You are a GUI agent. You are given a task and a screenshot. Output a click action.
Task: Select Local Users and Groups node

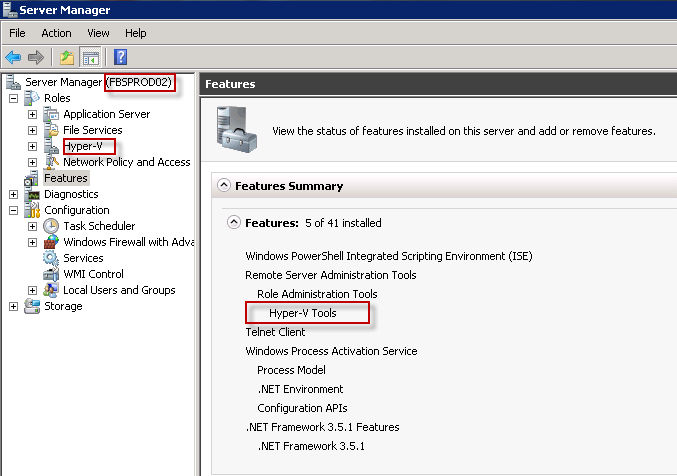click(119, 290)
